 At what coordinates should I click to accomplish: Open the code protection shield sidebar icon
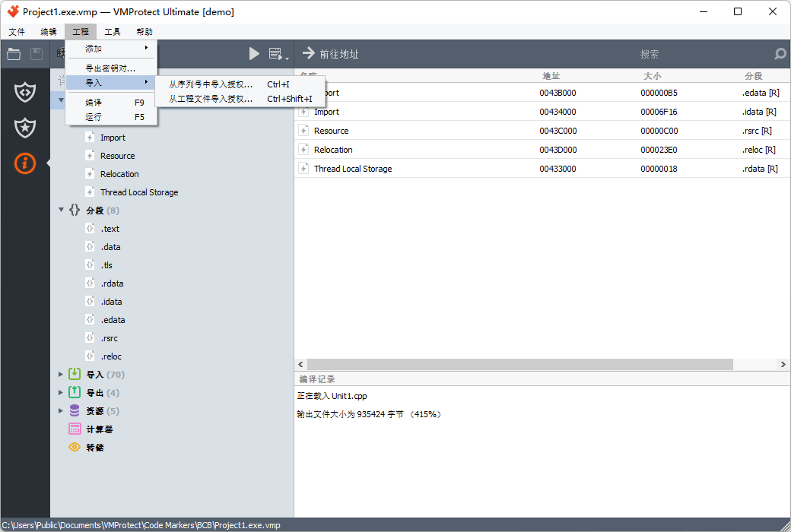[24, 92]
